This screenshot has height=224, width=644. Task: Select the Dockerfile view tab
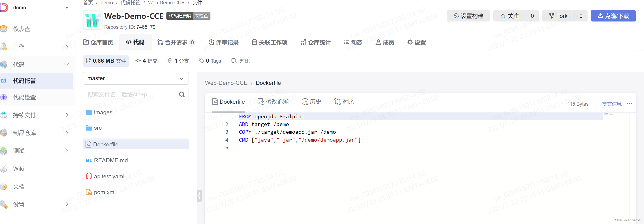[x=228, y=102]
